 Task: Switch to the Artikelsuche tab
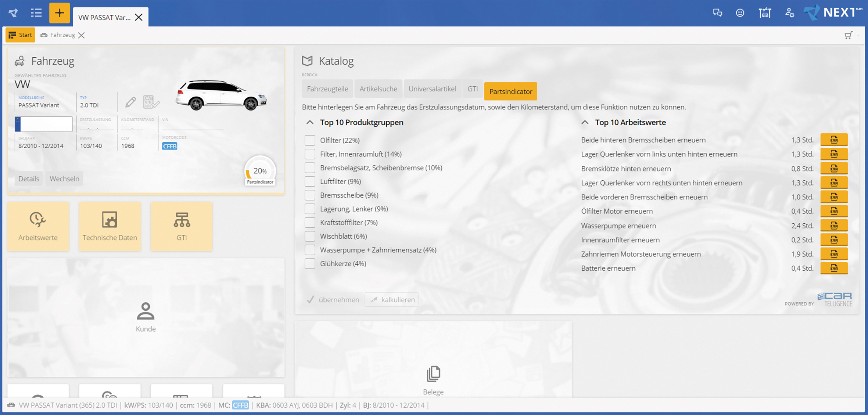[x=378, y=89]
